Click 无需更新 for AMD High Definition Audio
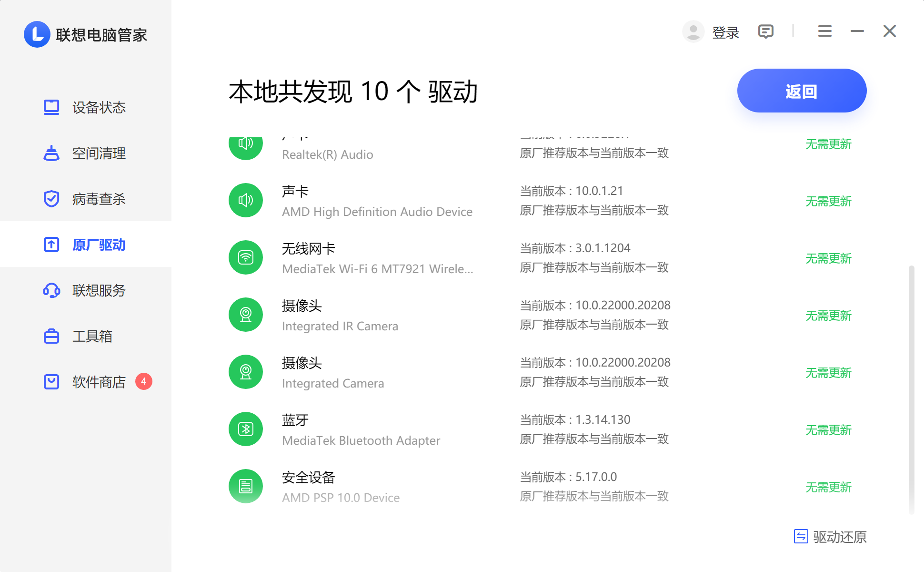The image size is (924, 572). pos(828,201)
